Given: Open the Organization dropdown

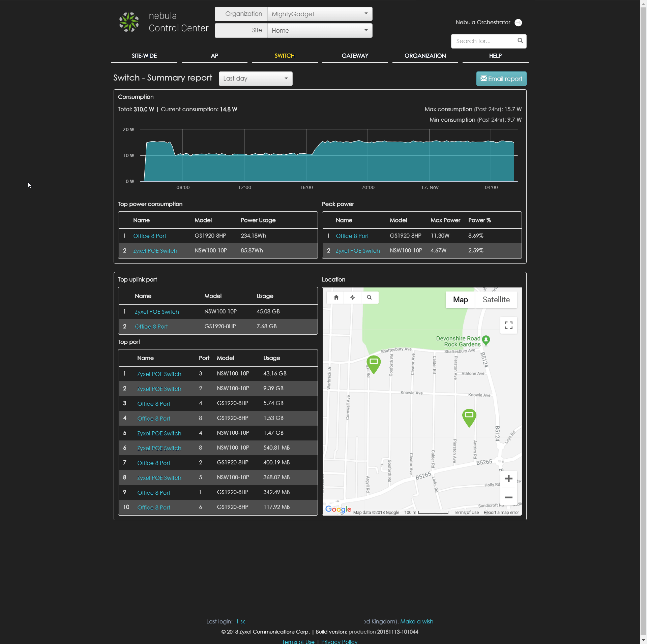Looking at the screenshot, I should 319,14.
